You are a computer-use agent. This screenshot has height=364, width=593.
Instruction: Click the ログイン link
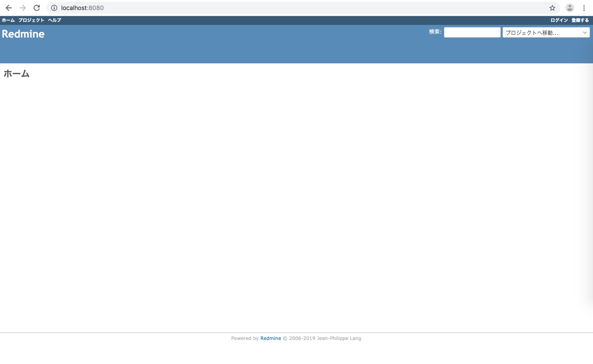(x=559, y=20)
